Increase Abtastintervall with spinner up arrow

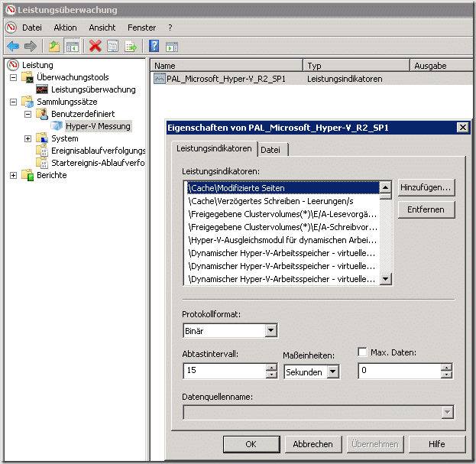tap(271, 368)
